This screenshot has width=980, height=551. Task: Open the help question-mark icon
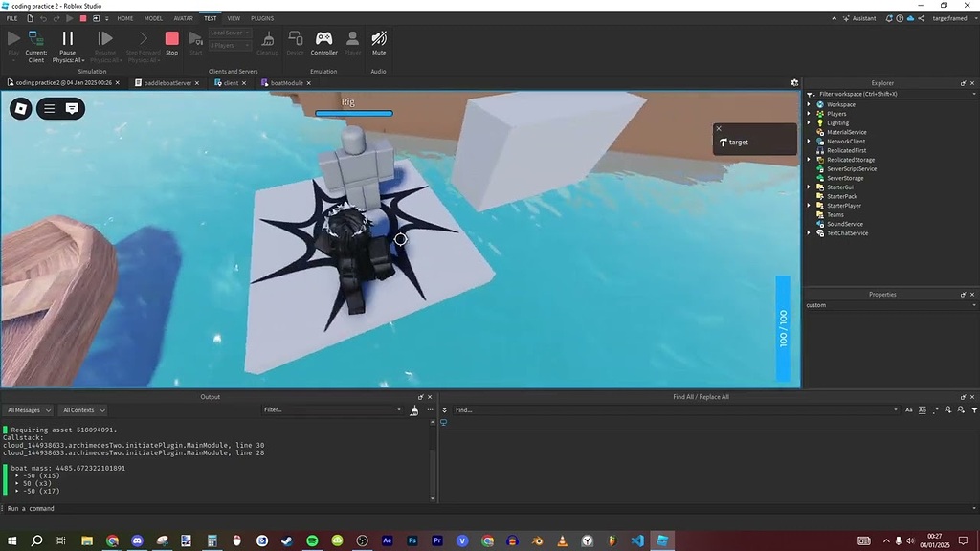point(900,18)
